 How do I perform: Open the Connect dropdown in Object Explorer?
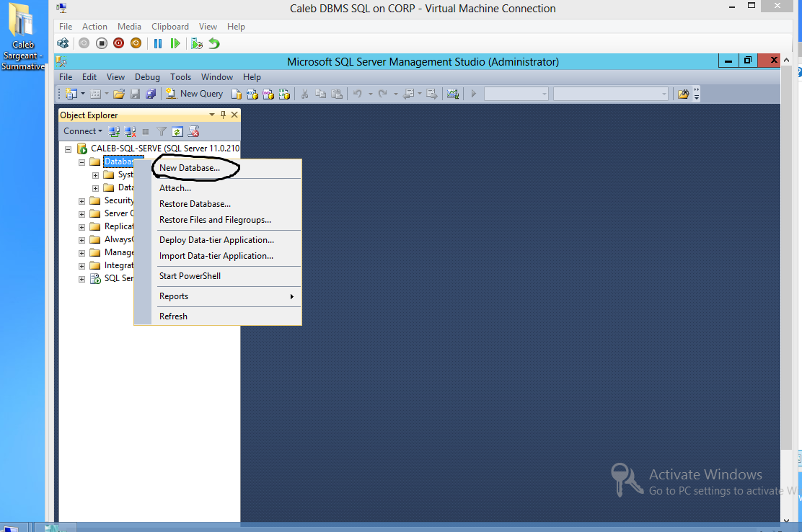[x=83, y=131]
